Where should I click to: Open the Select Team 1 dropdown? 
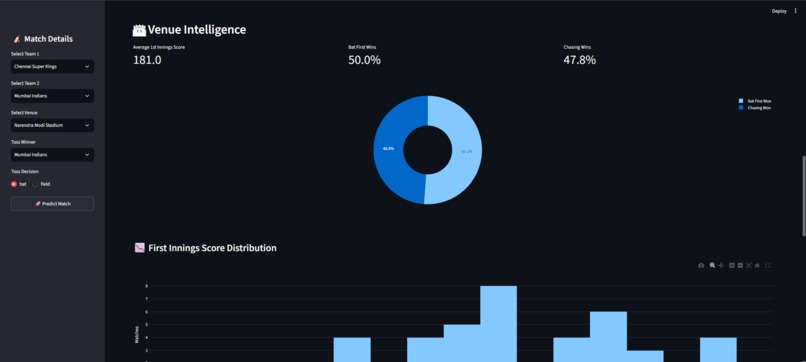click(52, 66)
